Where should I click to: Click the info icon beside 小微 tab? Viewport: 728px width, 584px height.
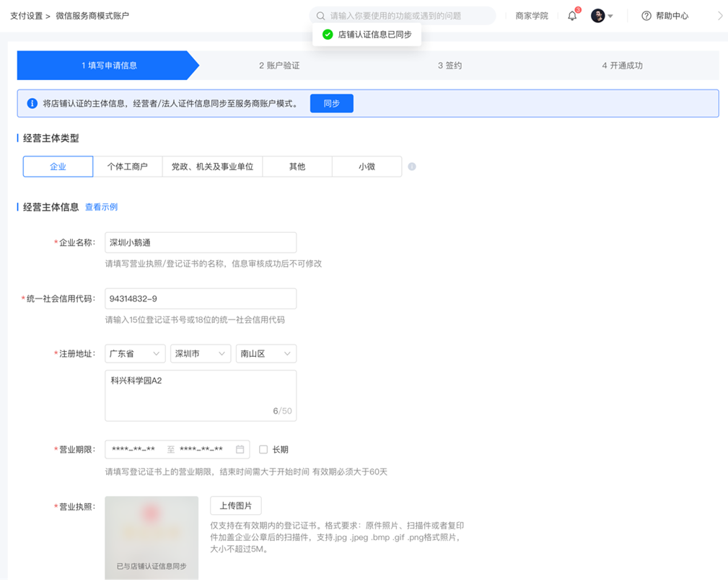(x=412, y=167)
